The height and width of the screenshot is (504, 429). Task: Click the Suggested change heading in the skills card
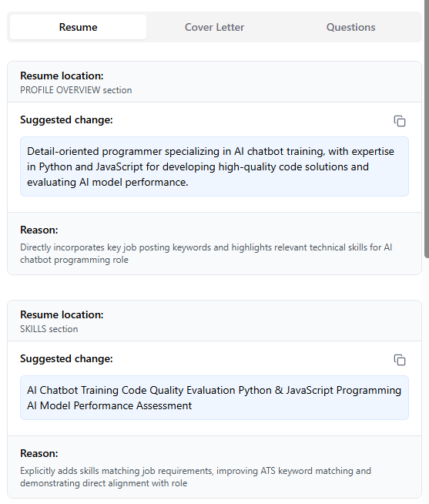point(66,358)
